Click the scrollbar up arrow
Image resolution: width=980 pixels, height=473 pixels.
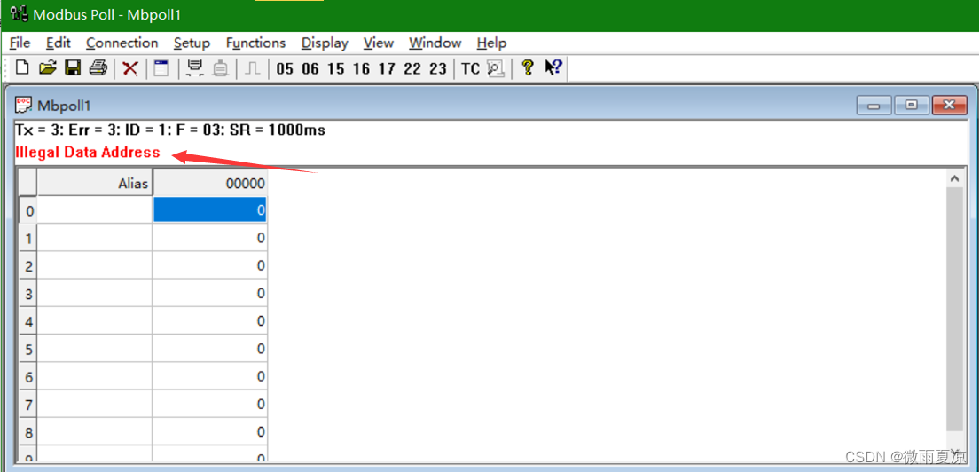coord(954,179)
